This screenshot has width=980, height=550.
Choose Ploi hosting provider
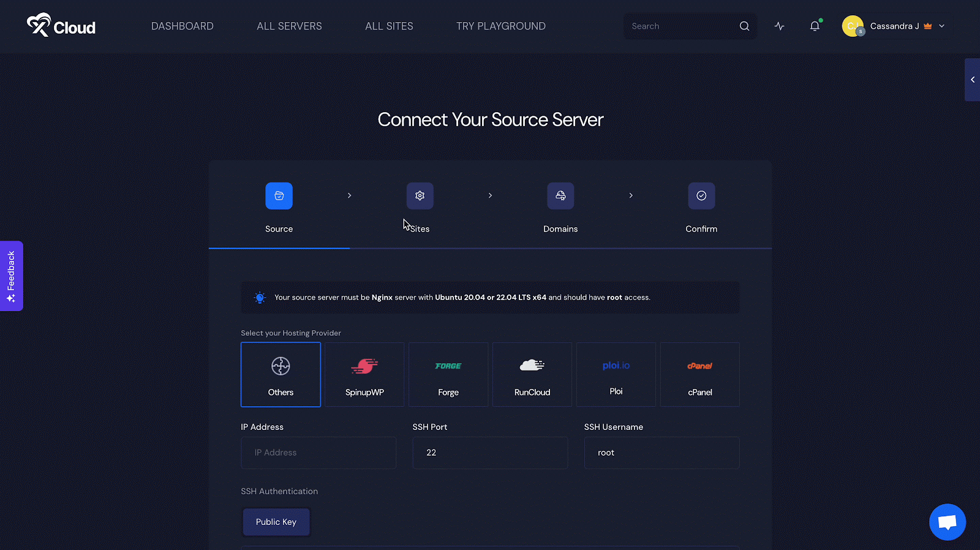(616, 374)
